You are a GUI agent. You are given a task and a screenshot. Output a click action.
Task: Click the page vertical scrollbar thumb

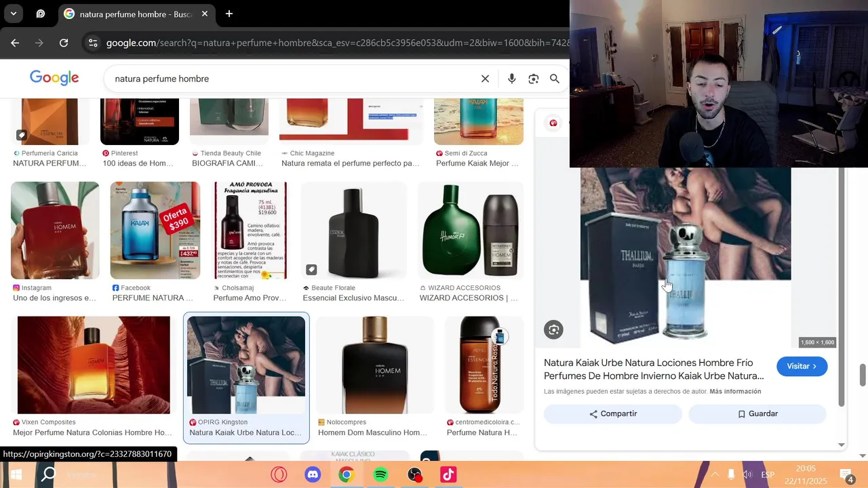tap(863, 374)
